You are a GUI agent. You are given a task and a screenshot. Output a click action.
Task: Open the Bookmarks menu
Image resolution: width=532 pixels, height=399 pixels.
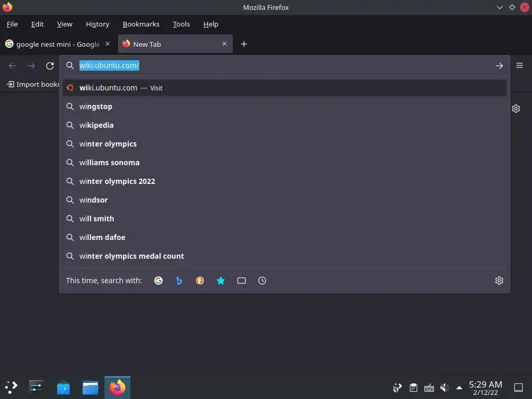(x=141, y=24)
